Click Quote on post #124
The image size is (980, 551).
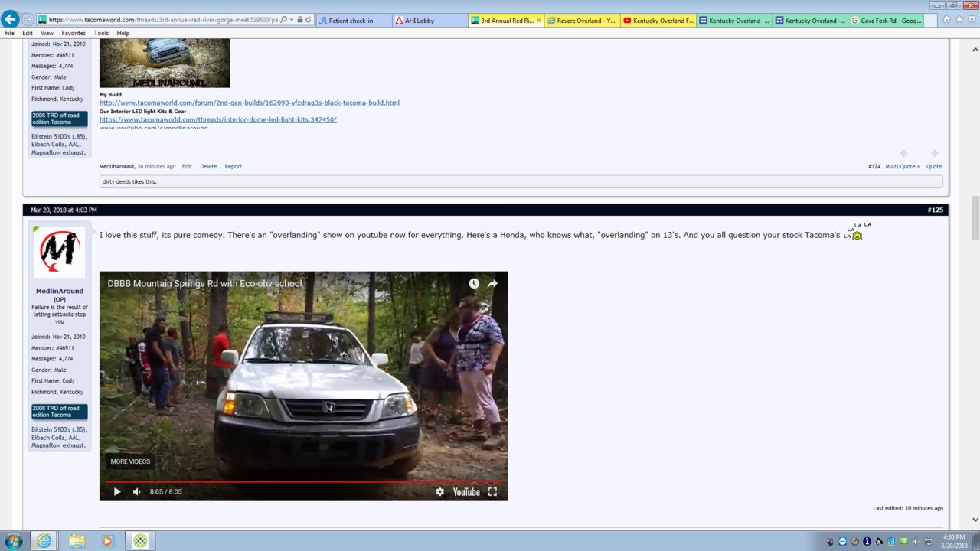click(934, 166)
